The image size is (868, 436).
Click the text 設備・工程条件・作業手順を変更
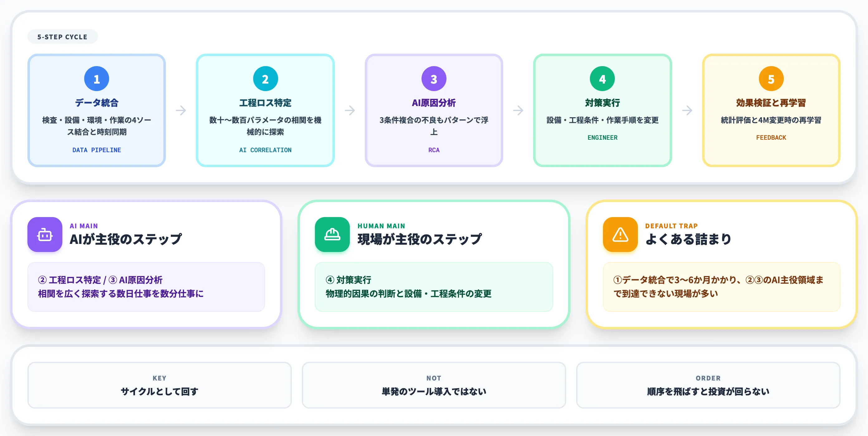602,120
